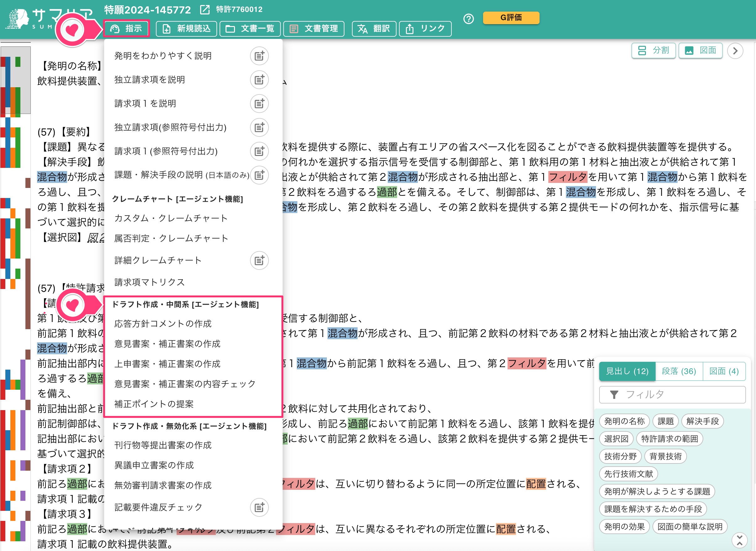
Task: Switch to the 段落 (36) tab
Action: tap(679, 371)
